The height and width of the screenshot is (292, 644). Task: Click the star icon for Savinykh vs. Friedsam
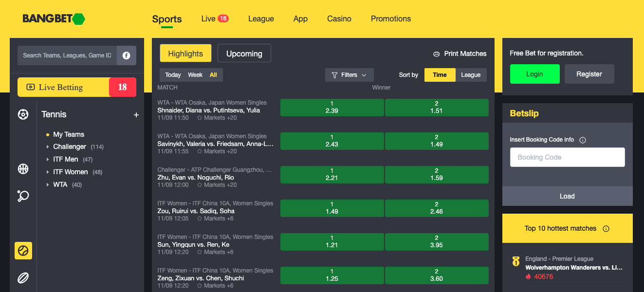point(199,151)
